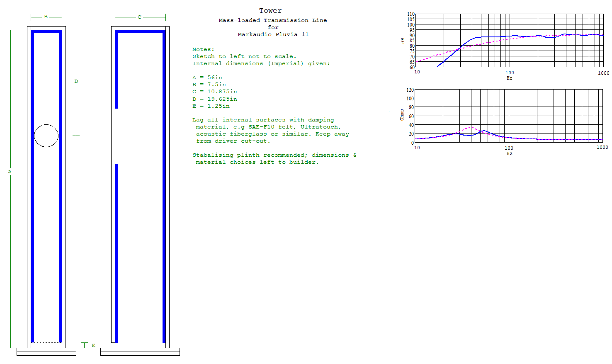Click the '1000' tick on dB graph
612x364 pixels.
coord(603,73)
